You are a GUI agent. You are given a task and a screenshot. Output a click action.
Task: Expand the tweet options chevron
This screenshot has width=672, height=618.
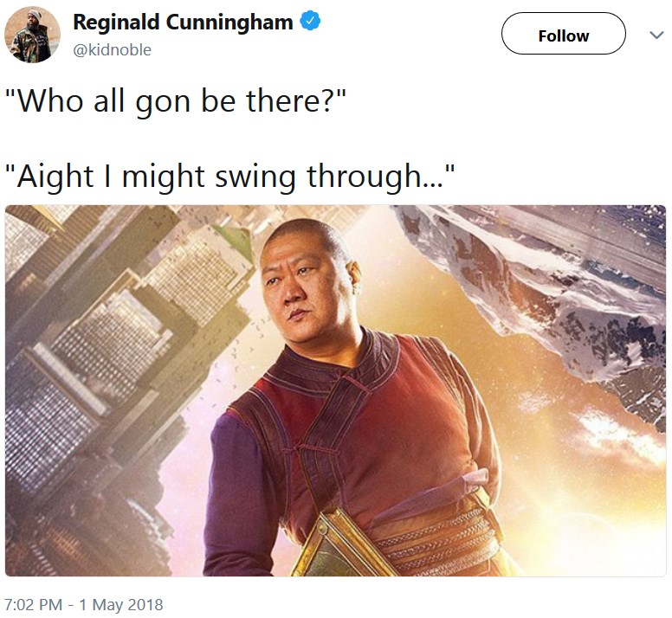[x=656, y=35]
